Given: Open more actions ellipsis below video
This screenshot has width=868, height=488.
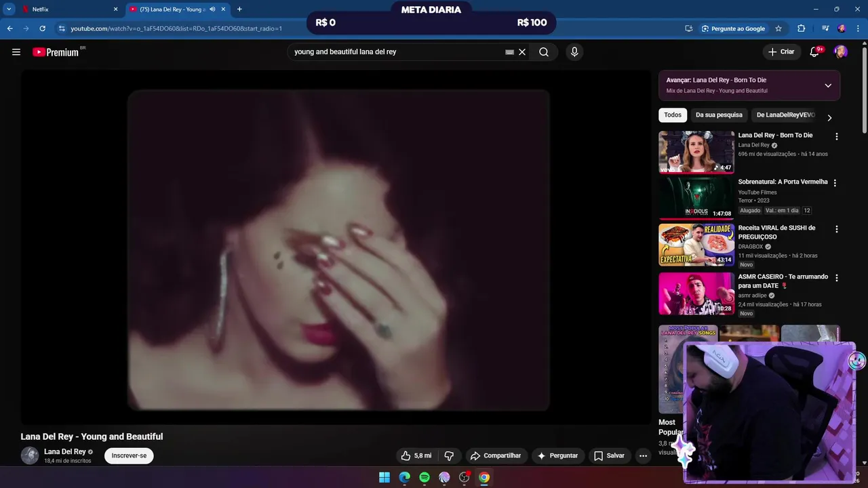Looking at the screenshot, I should click(643, 455).
